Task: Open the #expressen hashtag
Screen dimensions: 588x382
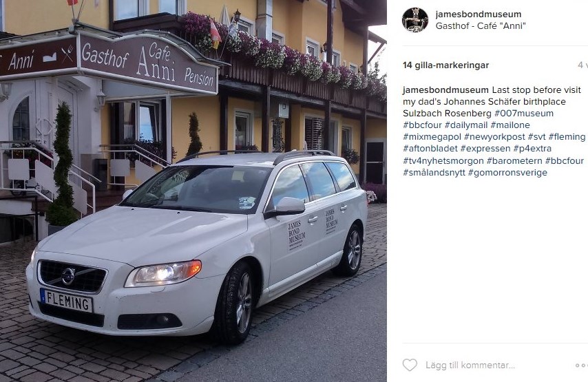Action: (x=485, y=149)
